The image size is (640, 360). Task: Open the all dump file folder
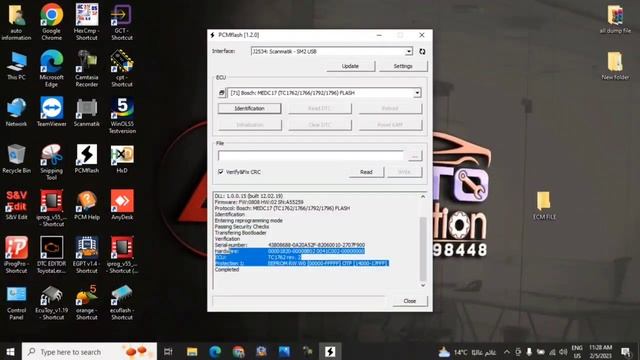(x=615, y=19)
